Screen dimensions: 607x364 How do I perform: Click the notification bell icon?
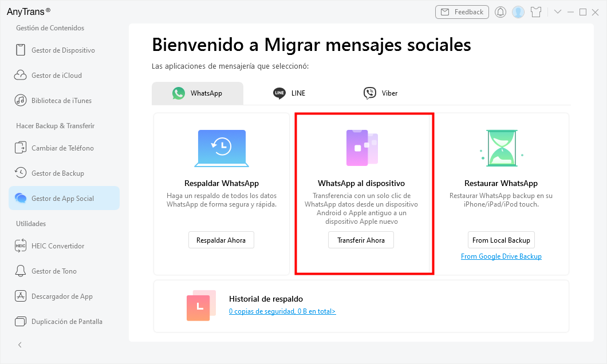500,12
